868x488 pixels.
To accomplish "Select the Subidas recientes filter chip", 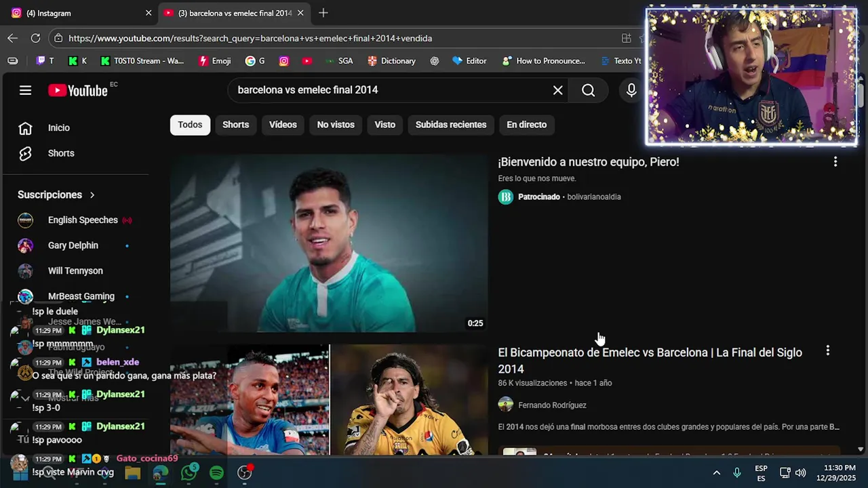I will pyautogui.click(x=451, y=125).
